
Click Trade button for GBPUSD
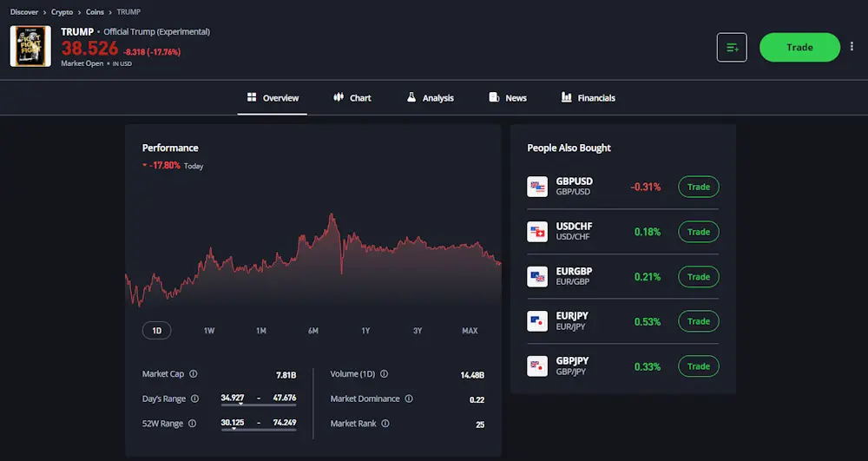(699, 187)
